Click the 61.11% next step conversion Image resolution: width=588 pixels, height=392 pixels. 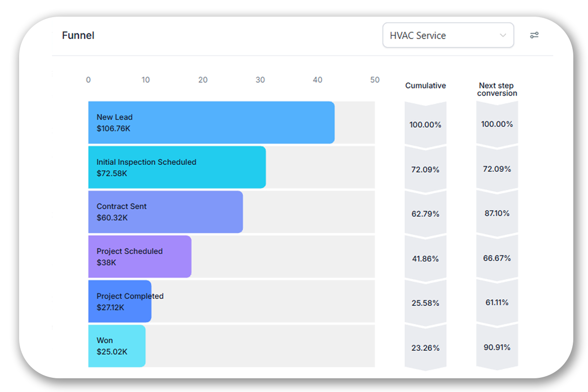pos(497,302)
